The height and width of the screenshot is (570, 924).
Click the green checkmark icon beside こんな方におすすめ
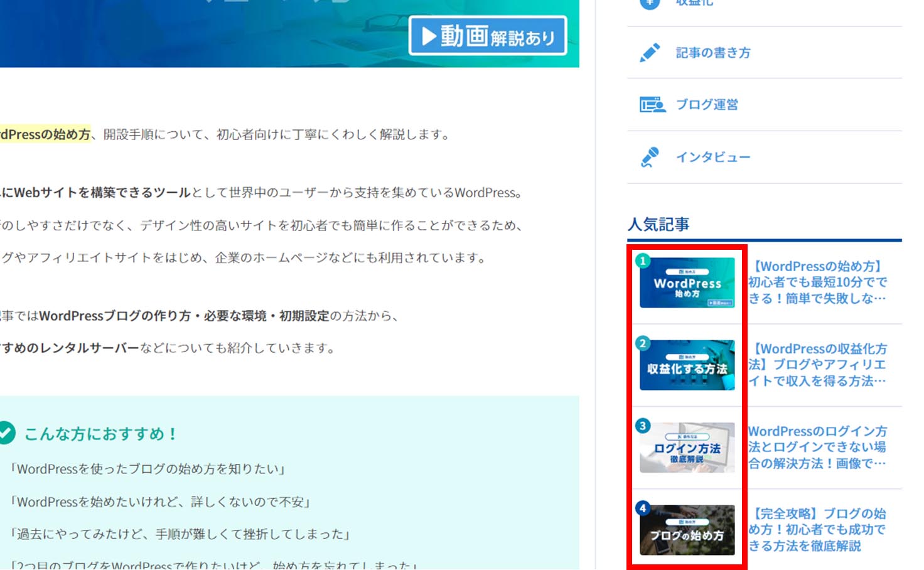click(x=6, y=433)
